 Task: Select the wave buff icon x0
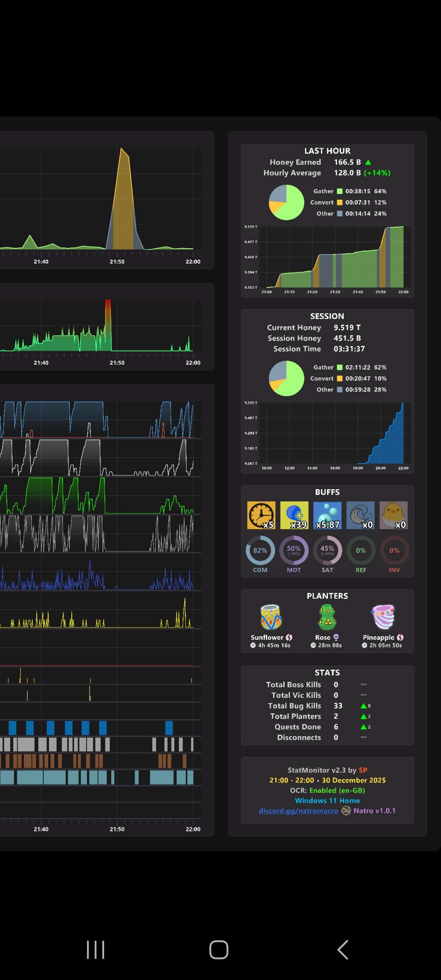[x=361, y=515]
